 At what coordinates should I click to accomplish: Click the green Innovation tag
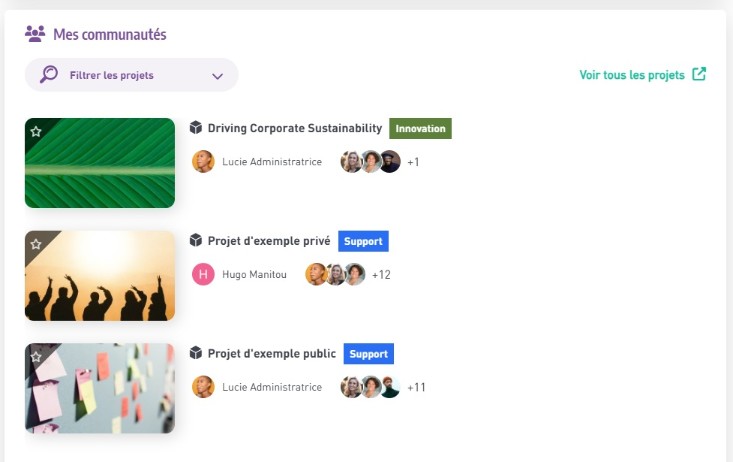pos(420,128)
